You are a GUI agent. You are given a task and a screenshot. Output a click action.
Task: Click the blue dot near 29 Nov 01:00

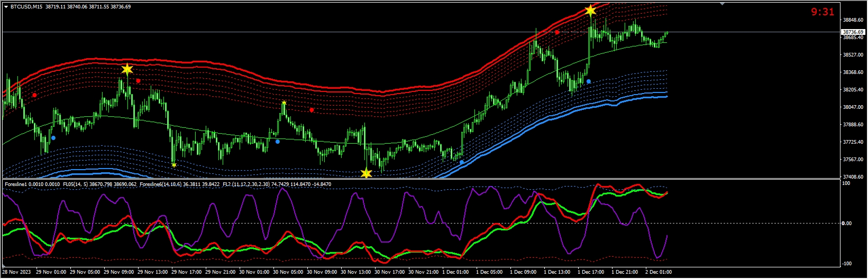click(x=53, y=138)
